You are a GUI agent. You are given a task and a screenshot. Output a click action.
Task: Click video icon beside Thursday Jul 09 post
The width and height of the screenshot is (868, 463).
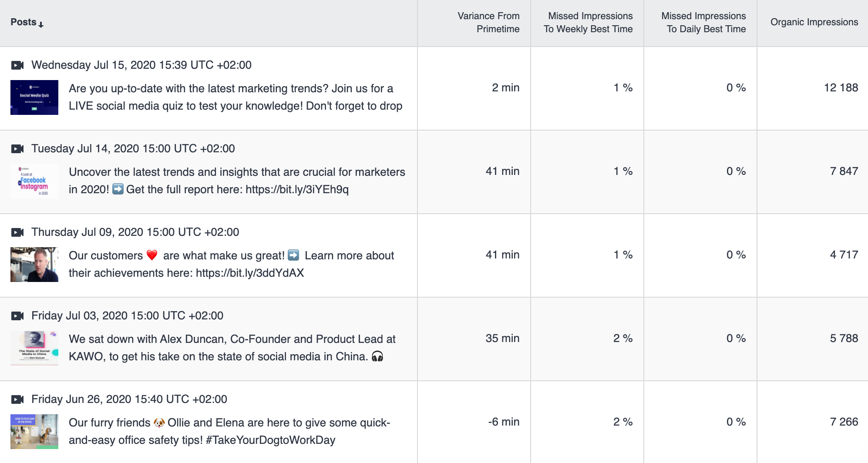pyautogui.click(x=17, y=232)
